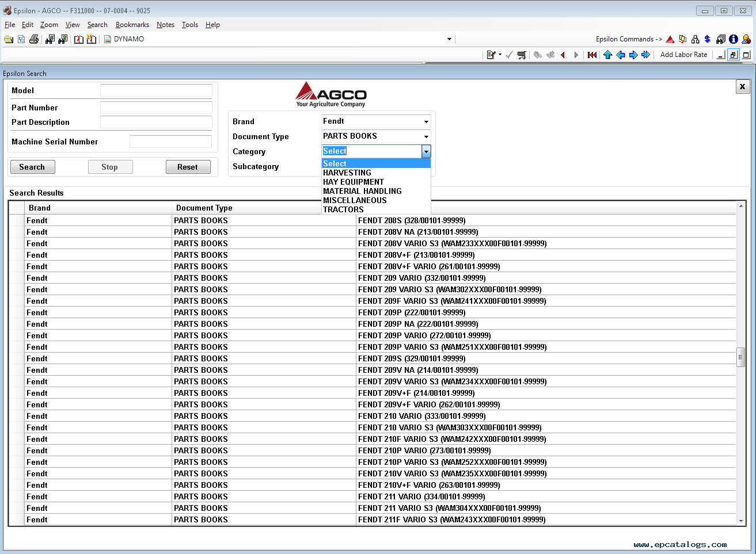756x554 pixels.
Task: Close the Epsilon Search panel with X
Action: [743, 86]
